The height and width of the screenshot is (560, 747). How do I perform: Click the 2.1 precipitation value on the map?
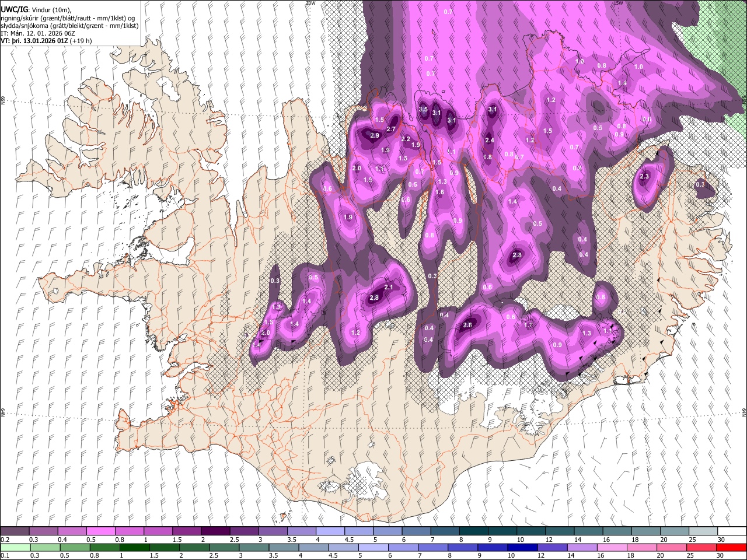coord(389,287)
